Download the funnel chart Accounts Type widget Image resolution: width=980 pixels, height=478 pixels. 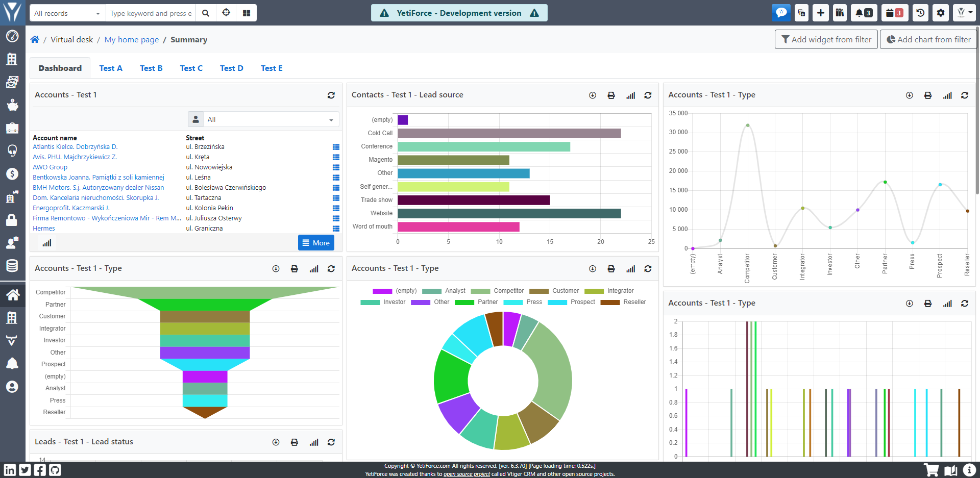coord(276,269)
